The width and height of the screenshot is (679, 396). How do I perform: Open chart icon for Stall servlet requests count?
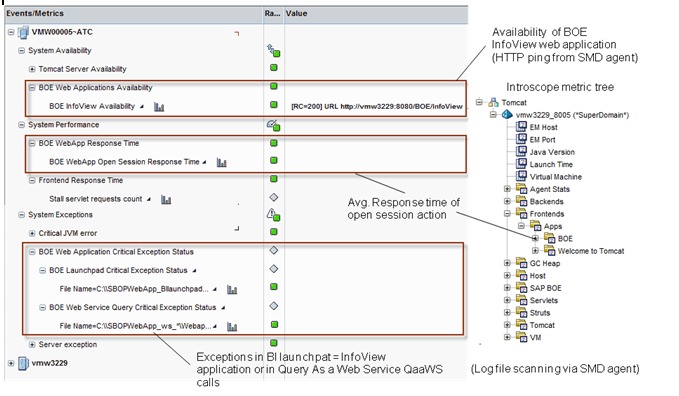(166, 200)
